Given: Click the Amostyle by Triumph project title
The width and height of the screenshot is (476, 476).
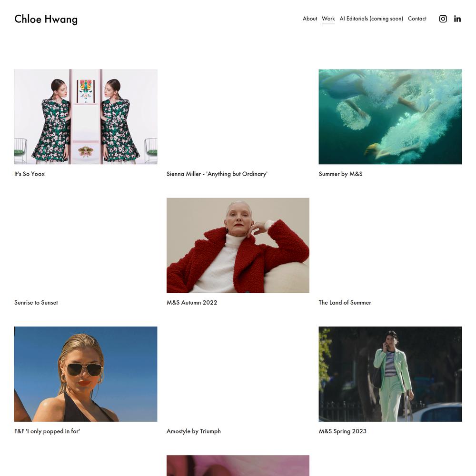Looking at the screenshot, I should point(194,431).
